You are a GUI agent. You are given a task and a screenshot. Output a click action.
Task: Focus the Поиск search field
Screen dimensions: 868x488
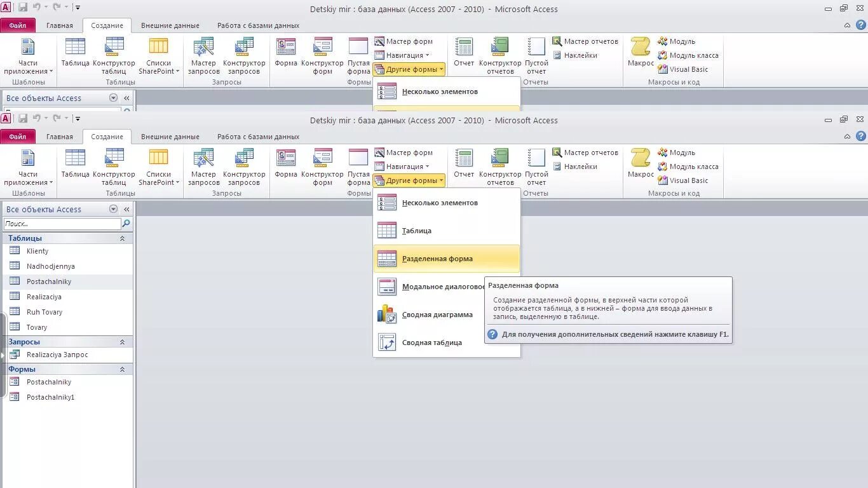coord(62,224)
